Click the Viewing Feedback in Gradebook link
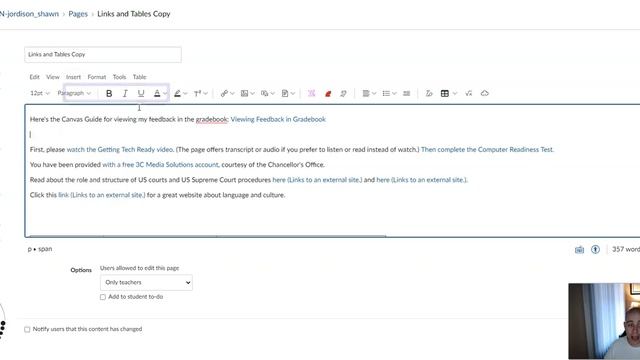The width and height of the screenshot is (640, 360). (278, 119)
